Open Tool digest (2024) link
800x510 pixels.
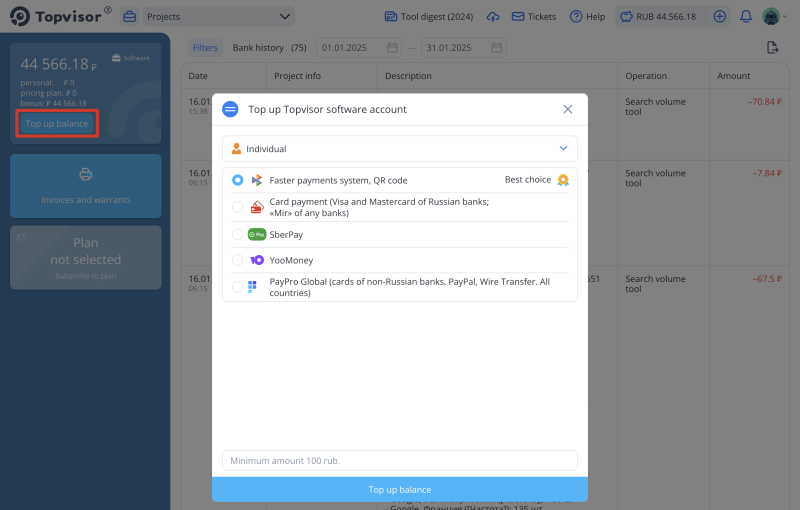click(x=431, y=17)
